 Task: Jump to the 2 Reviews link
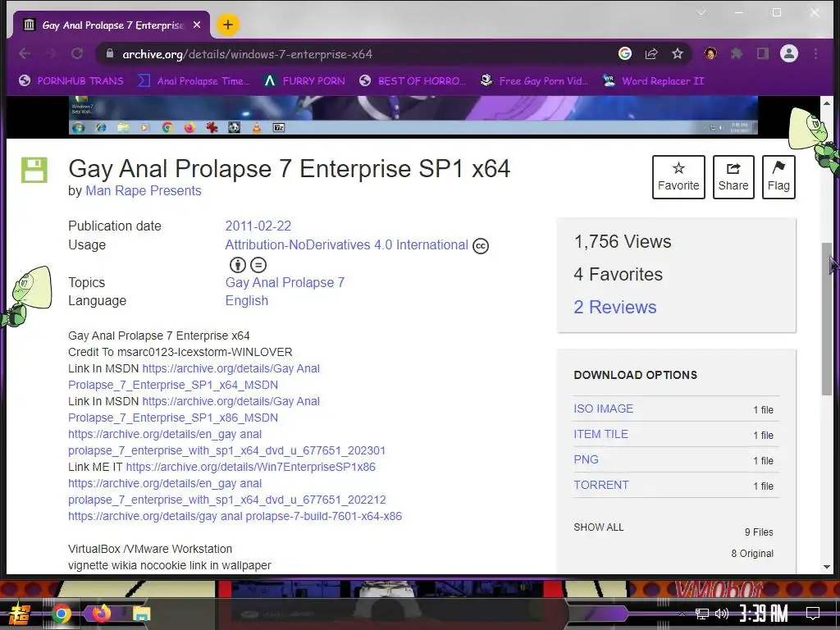click(614, 307)
